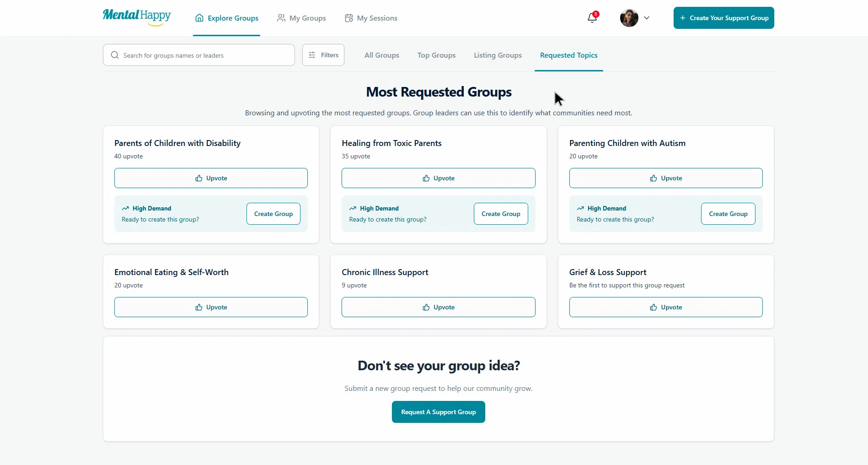The width and height of the screenshot is (868, 465).
Task: Upvote Parents of Children with Disability
Action: 211,178
